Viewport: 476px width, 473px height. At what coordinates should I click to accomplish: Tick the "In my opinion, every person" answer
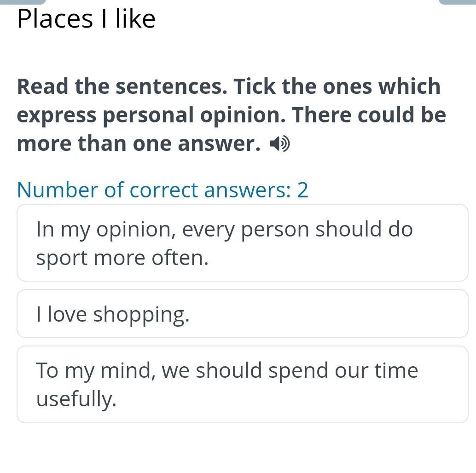[x=242, y=243]
